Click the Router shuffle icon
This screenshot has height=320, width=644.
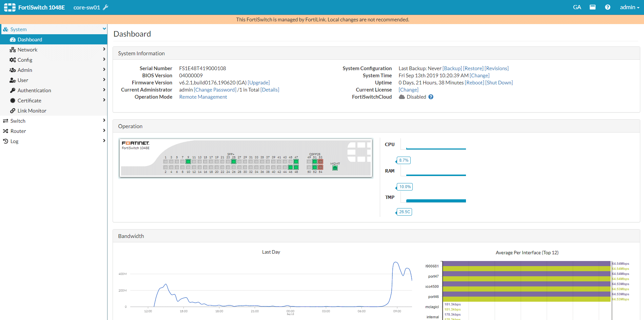[x=5, y=131]
